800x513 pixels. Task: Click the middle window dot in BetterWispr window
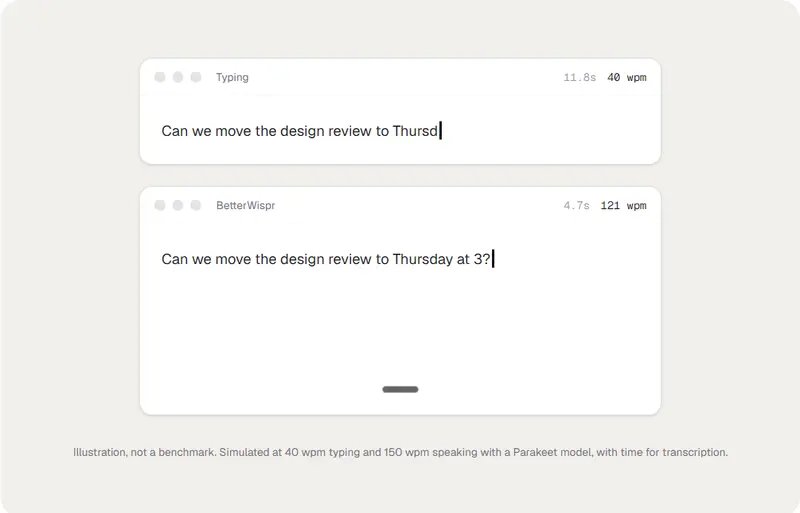(178, 205)
